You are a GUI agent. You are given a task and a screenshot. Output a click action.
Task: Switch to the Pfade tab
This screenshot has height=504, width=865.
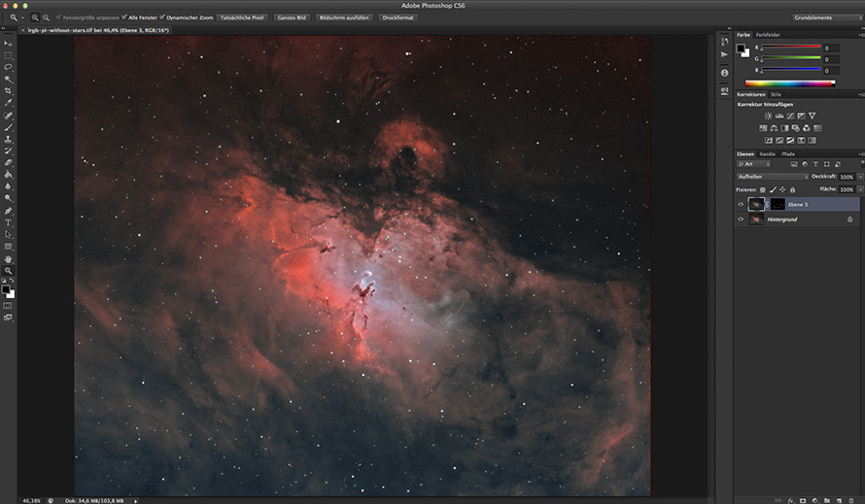click(x=788, y=154)
